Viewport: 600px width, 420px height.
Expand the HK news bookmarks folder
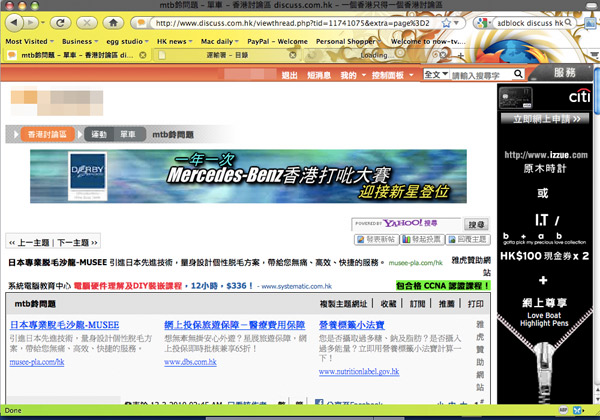[174, 41]
